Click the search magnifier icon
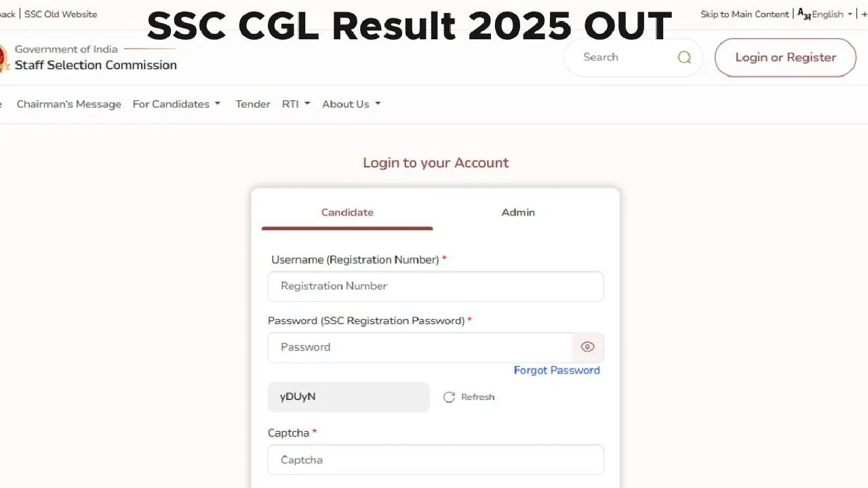 pos(684,57)
